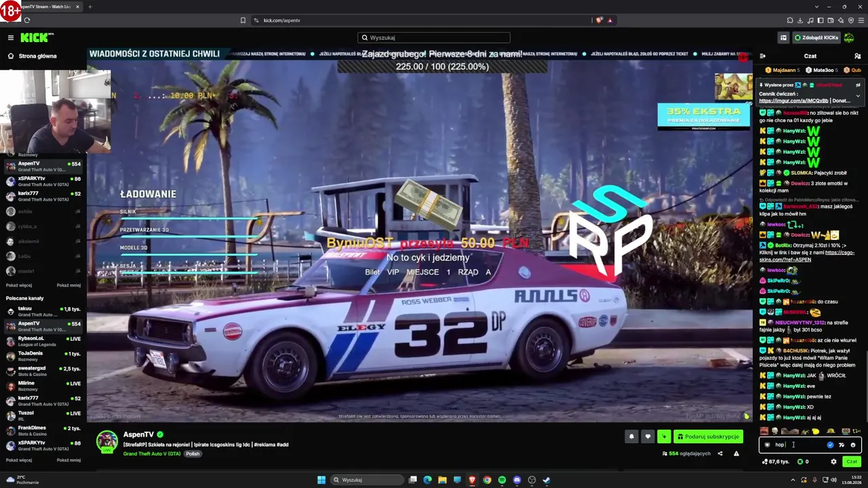Follow the channel with the heart button
The image size is (868, 488).
(x=648, y=436)
